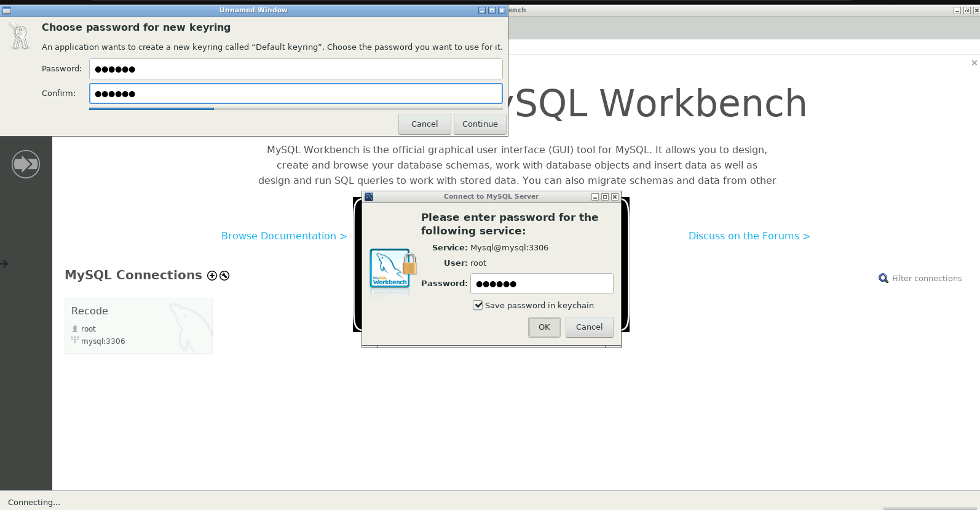The image size is (980, 510).
Task: Focus the keyring Confirm field
Action: (x=296, y=94)
